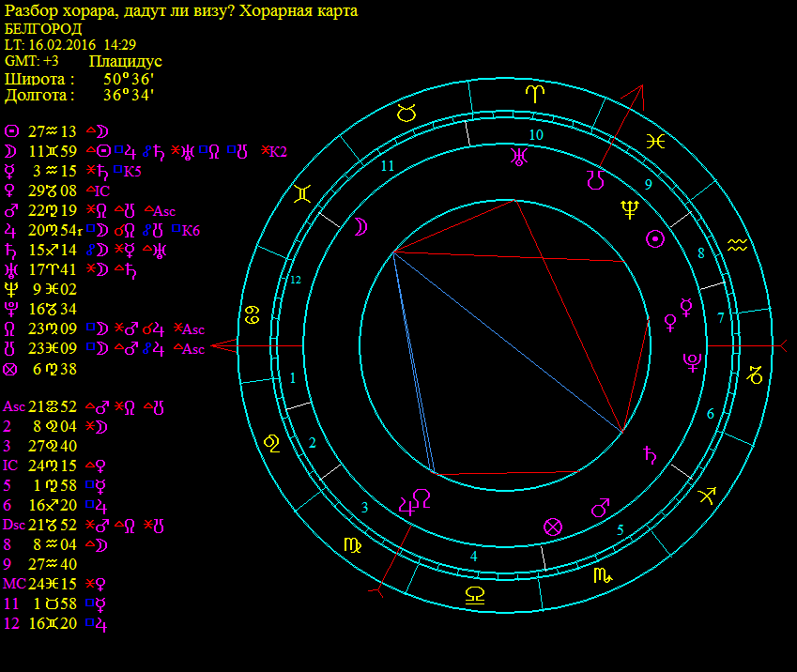Click the Mars glyph near house 5
This screenshot has height=672, width=797.
coord(599,508)
